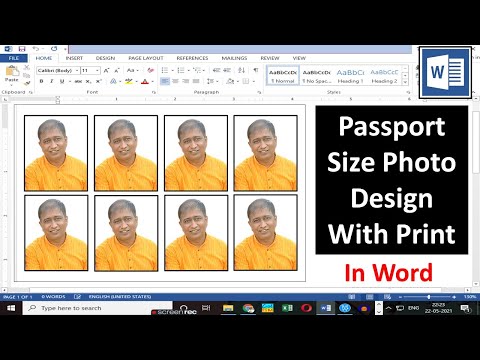Screen dimensions: 480x360
Task: Click the Increase Indent icon
Action: [x=227, y=70]
